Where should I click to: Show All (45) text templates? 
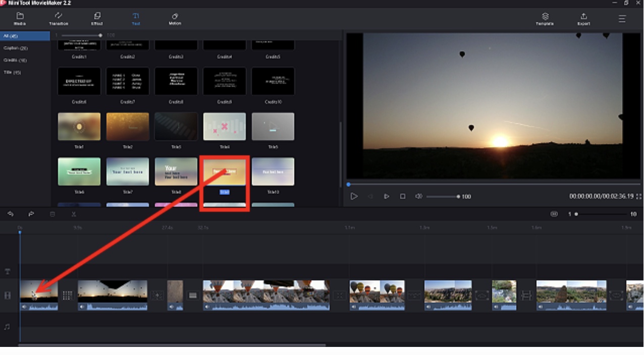click(x=25, y=36)
